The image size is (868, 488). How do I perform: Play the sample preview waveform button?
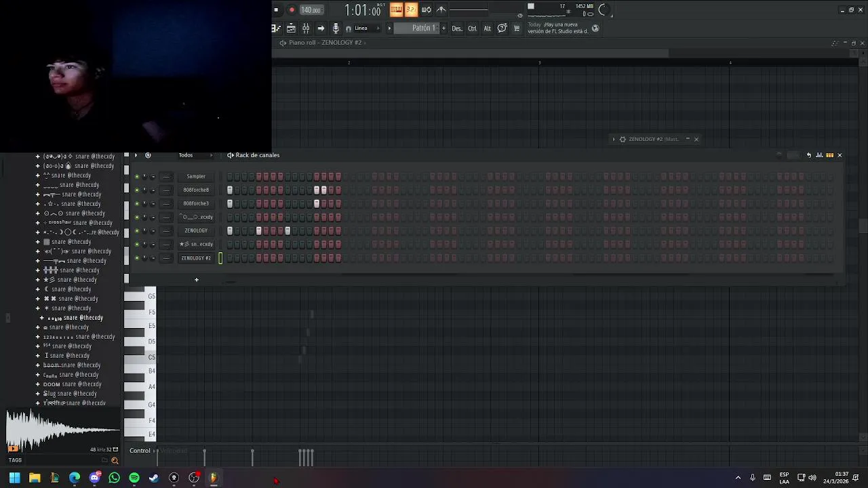[13, 448]
